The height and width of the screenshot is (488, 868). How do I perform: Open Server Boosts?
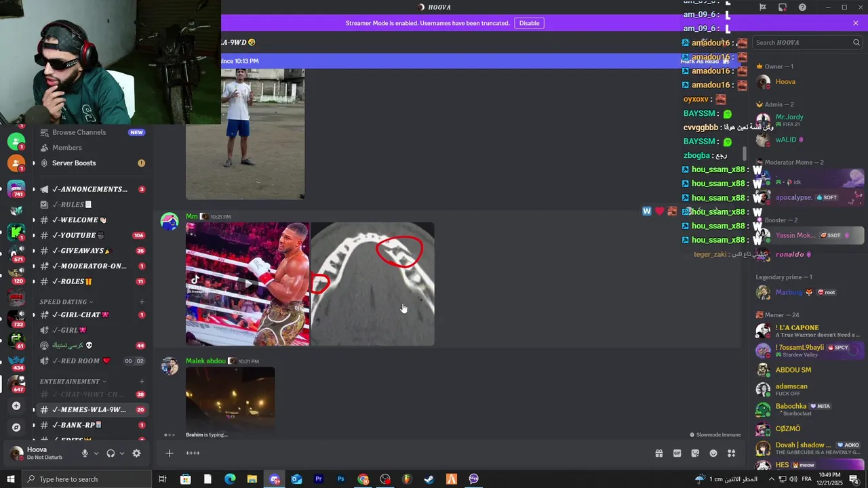tap(92, 163)
